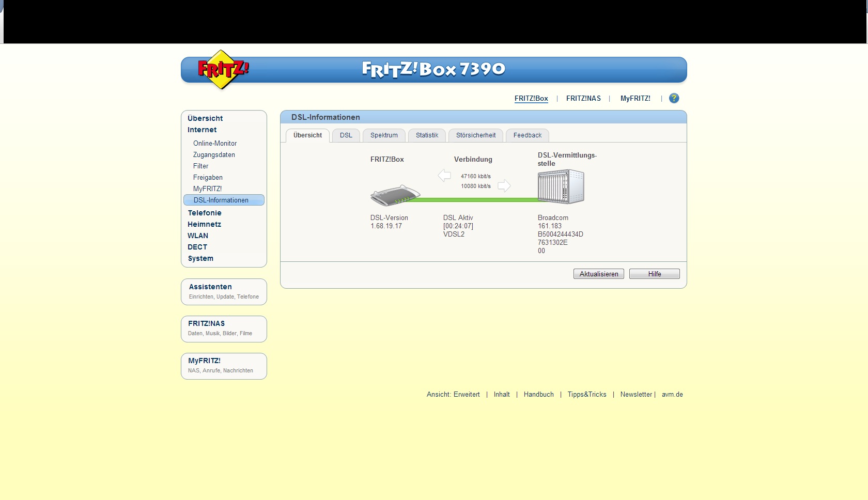868x500 pixels.
Task: Select Internet in the sidebar menu
Action: tap(202, 130)
